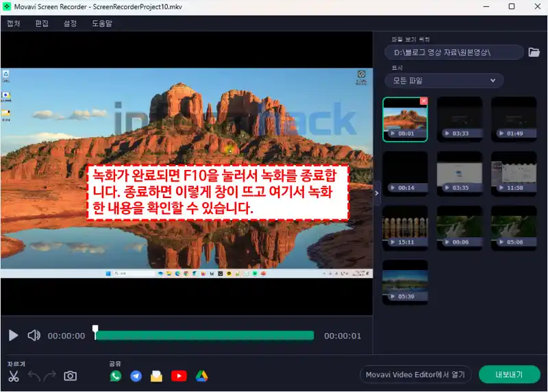Upload the video to Google Drive
The height and width of the screenshot is (392, 548).
(201, 376)
